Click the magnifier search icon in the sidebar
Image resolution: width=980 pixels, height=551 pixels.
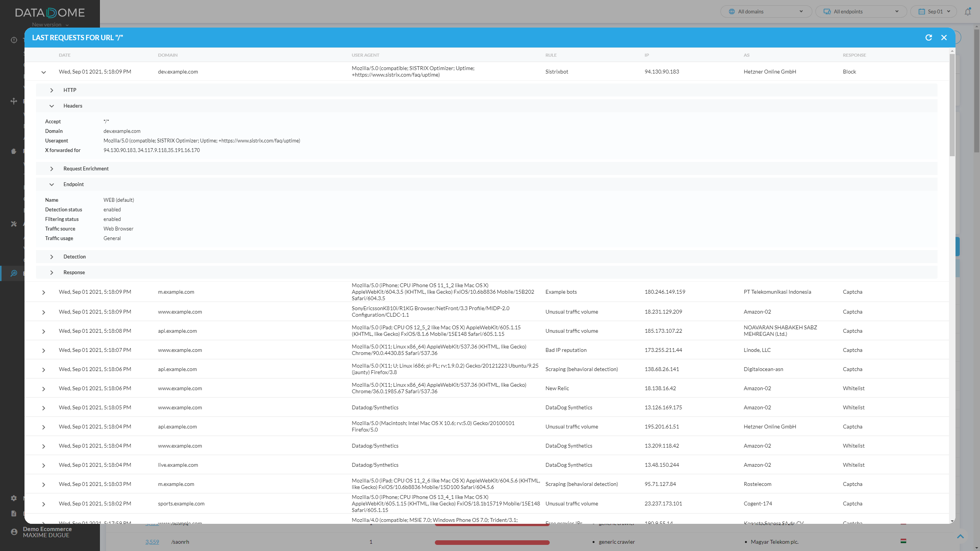click(14, 273)
